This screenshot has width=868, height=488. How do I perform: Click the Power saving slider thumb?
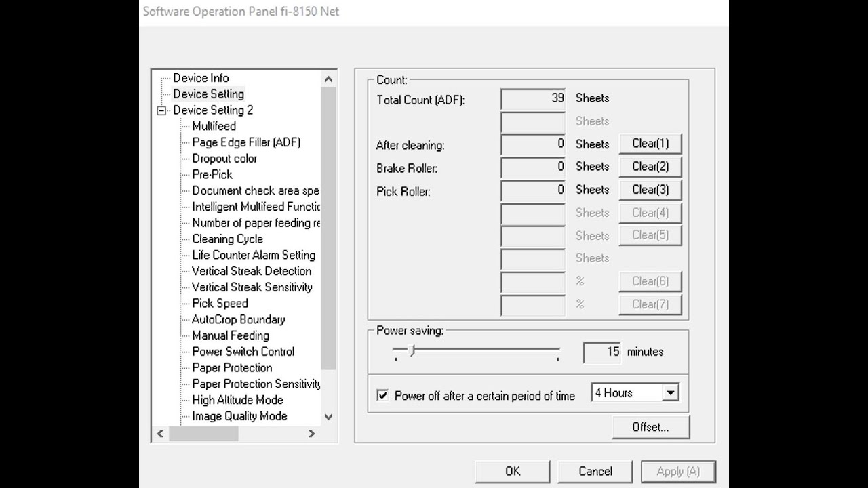pos(412,350)
